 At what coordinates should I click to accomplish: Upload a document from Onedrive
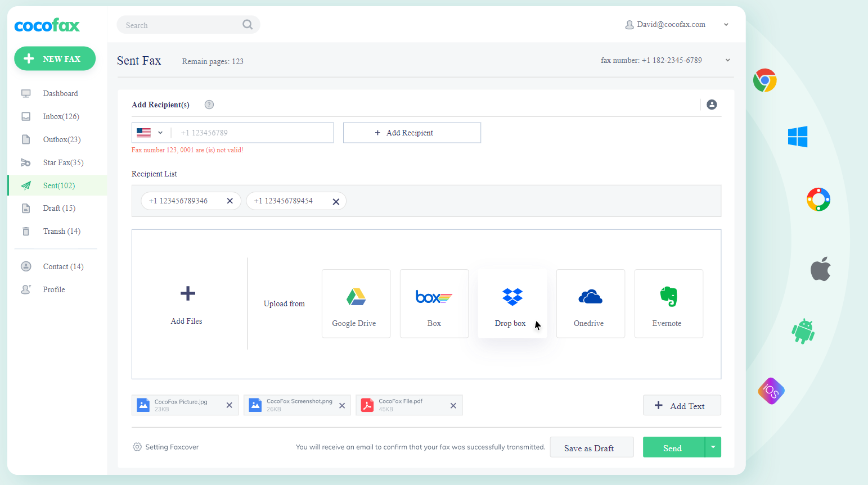590,303
